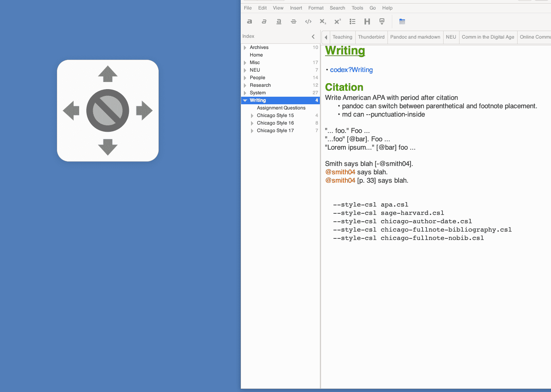Expand the Archives tree node

(x=245, y=48)
